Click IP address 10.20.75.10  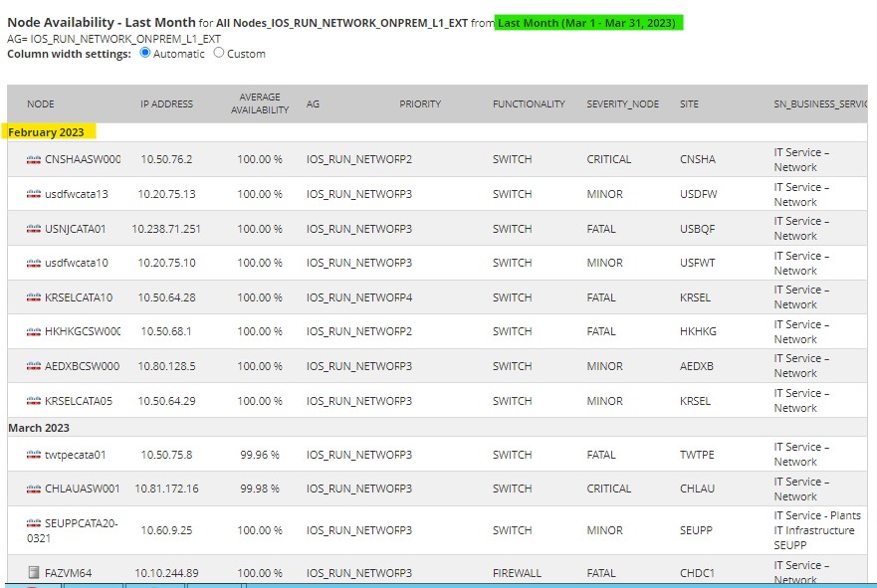tap(166, 263)
